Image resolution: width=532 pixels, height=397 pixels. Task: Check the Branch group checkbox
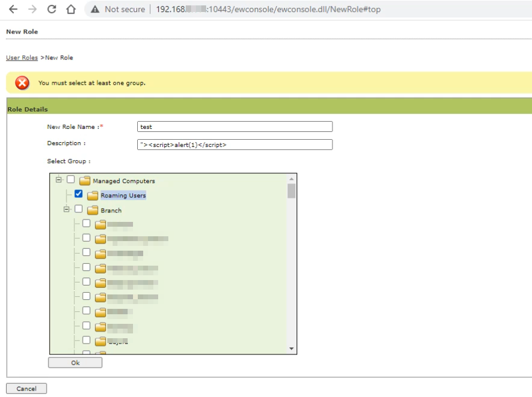click(x=78, y=209)
